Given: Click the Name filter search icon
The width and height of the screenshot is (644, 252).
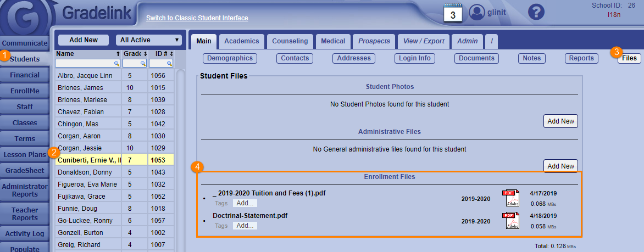Looking at the screenshot, I should point(116,64).
